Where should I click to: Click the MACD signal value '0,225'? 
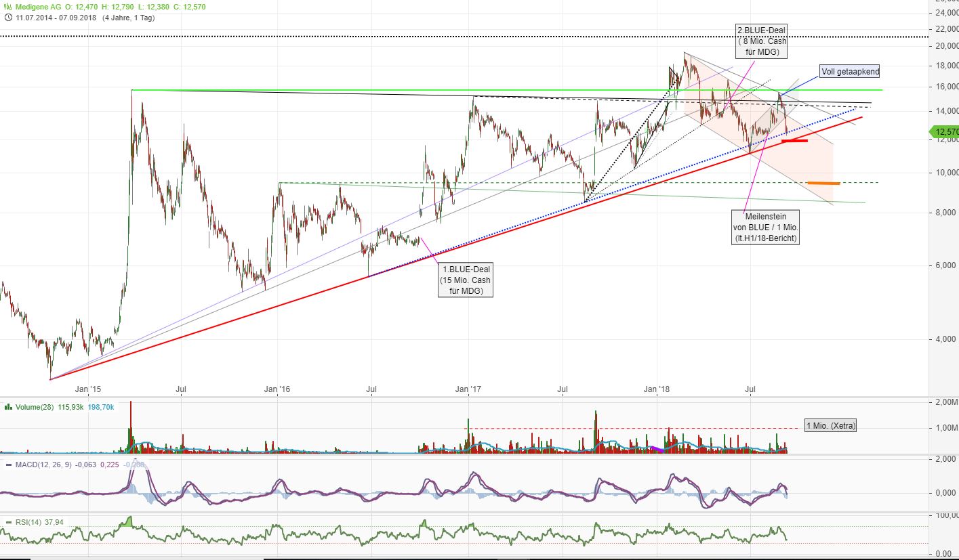pos(111,464)
